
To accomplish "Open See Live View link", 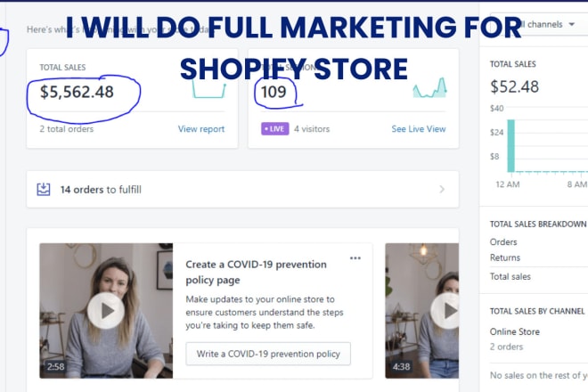I will coord(419,129).
